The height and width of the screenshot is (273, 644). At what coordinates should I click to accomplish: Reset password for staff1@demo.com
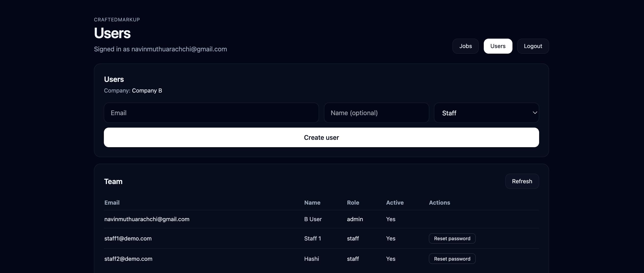[x=452, y=238]
